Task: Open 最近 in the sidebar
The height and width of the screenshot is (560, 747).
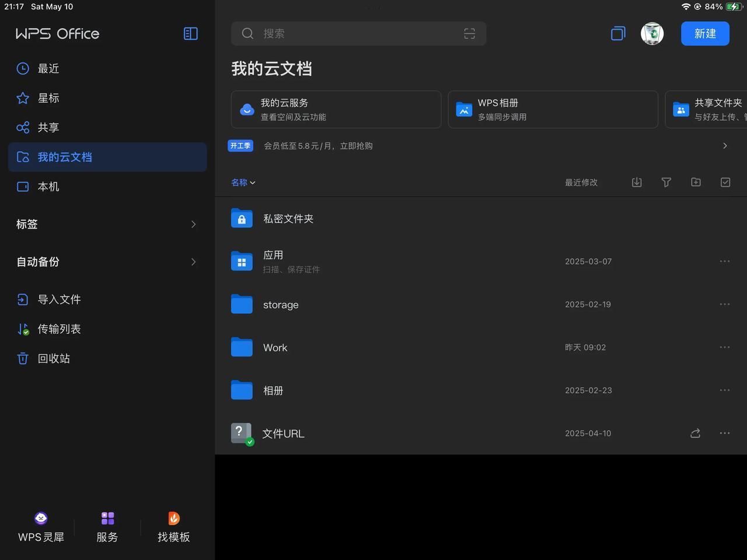Action: click(107, 69)
